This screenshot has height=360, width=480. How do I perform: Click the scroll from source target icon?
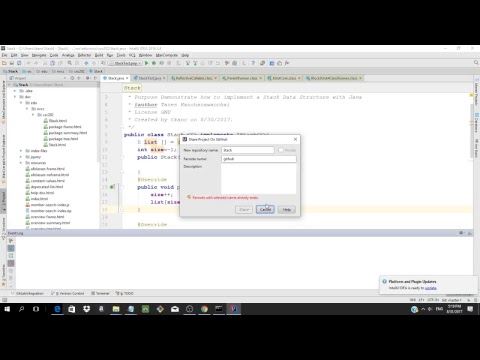click(x=72, y=78)
